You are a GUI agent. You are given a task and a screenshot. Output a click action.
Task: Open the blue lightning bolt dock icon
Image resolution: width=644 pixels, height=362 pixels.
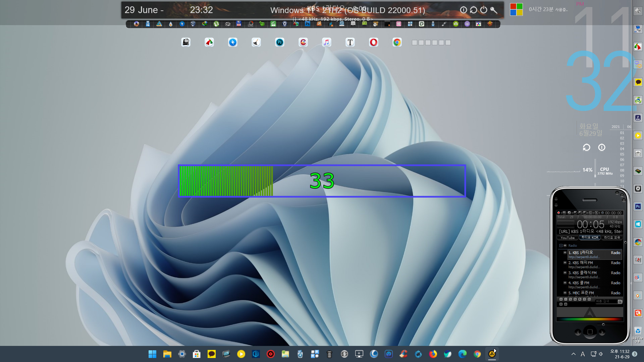coord(232,42)
